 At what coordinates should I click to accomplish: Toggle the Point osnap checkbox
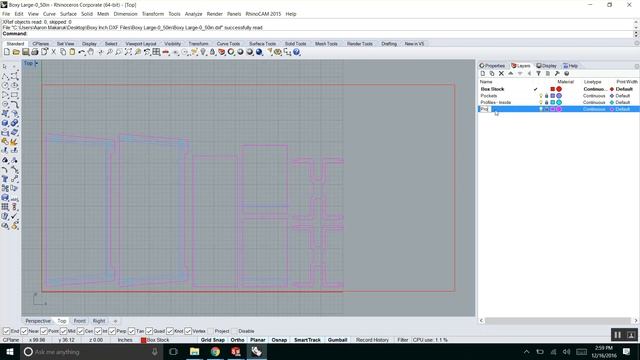[x=44, y=331]
